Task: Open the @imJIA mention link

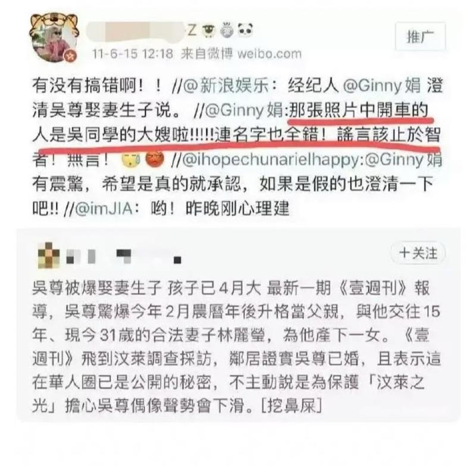Action: coord(103,209)
